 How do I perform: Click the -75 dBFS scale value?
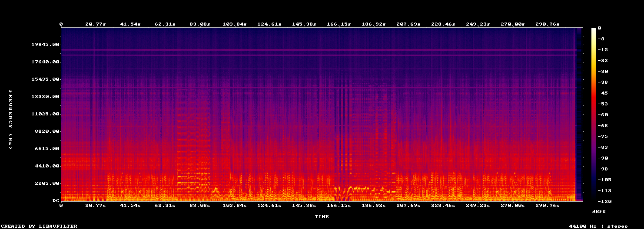pos(603,136)
